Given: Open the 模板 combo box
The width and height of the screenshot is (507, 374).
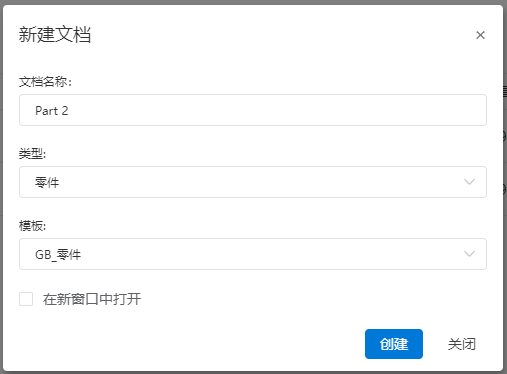Looking at the screenshot, I should click(x=253, y=254).
